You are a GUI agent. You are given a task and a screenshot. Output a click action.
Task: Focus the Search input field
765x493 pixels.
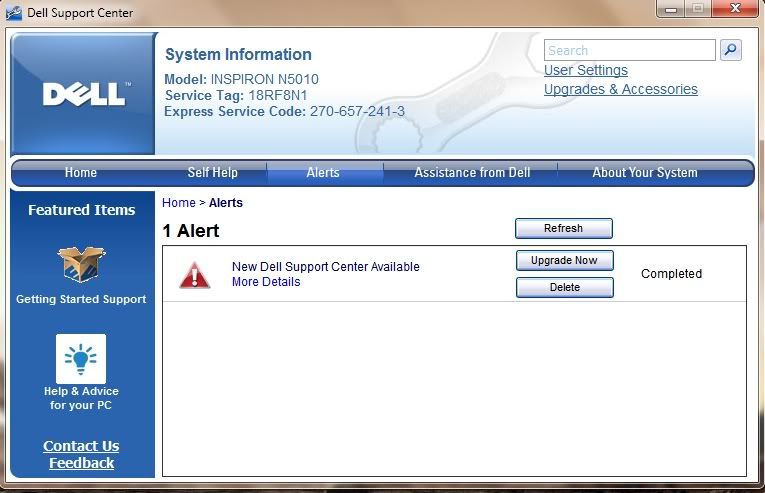click(629, 50)
